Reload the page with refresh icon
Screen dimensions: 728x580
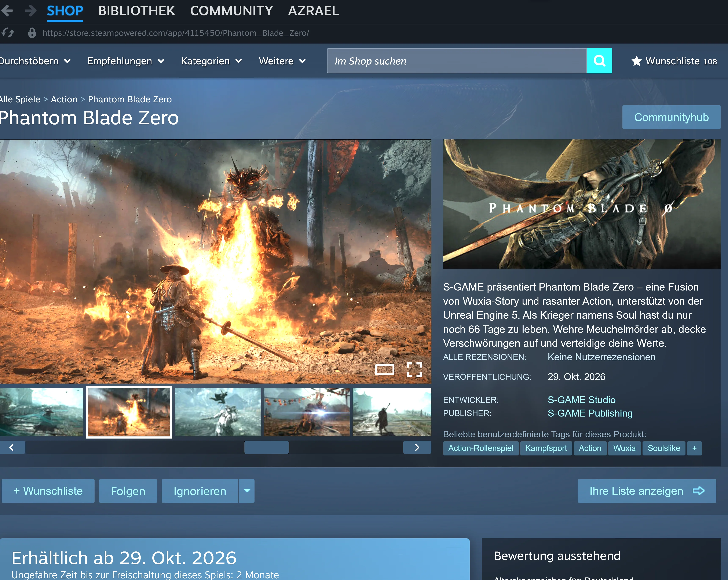[7, 33]
